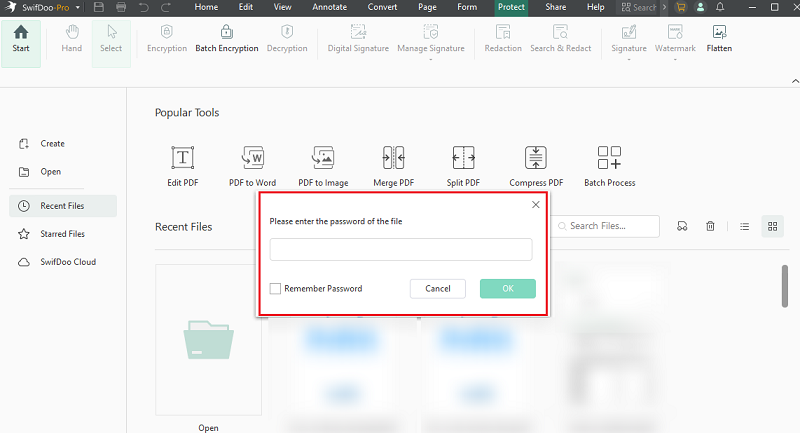Click Create in the sidebar
Viewport: 800px width, 433px height.
click(42, 144)
